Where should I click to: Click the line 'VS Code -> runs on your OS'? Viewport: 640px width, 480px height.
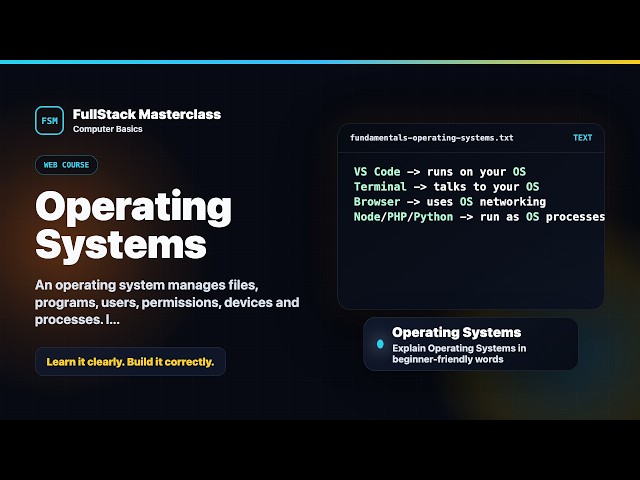point(440,171)
